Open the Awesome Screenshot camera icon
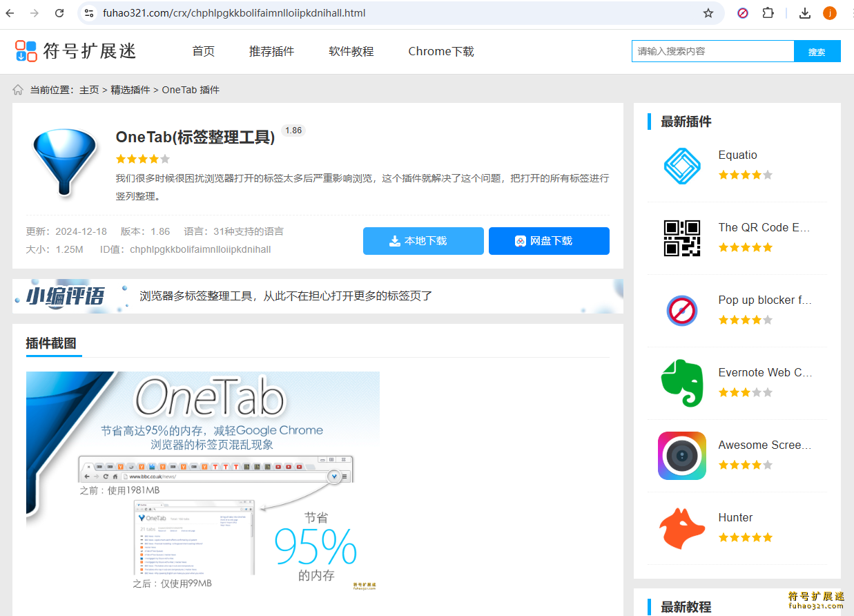 coord(682,456)
